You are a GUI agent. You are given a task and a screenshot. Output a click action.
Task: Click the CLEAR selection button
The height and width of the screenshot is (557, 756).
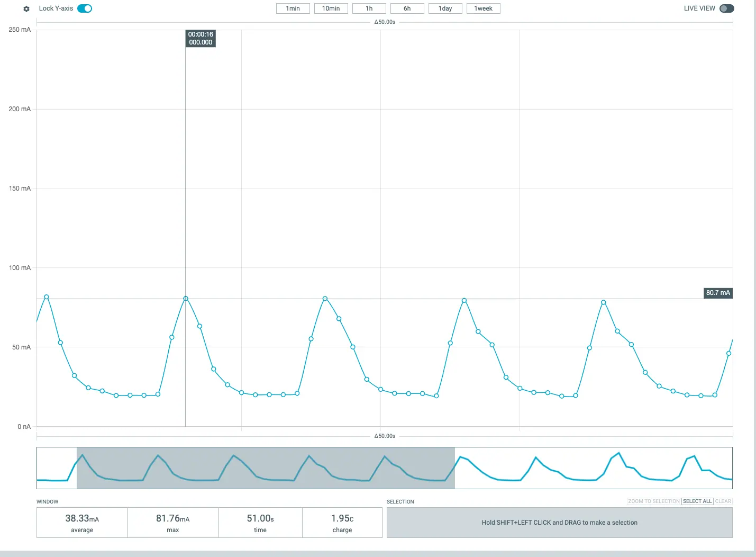pos(723,501)
